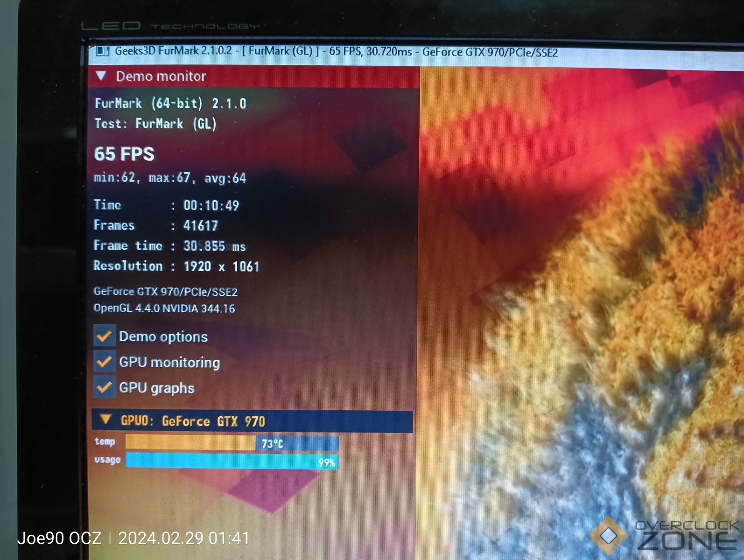Collapse the GPU0 section arrow

(x=106, y=420)
